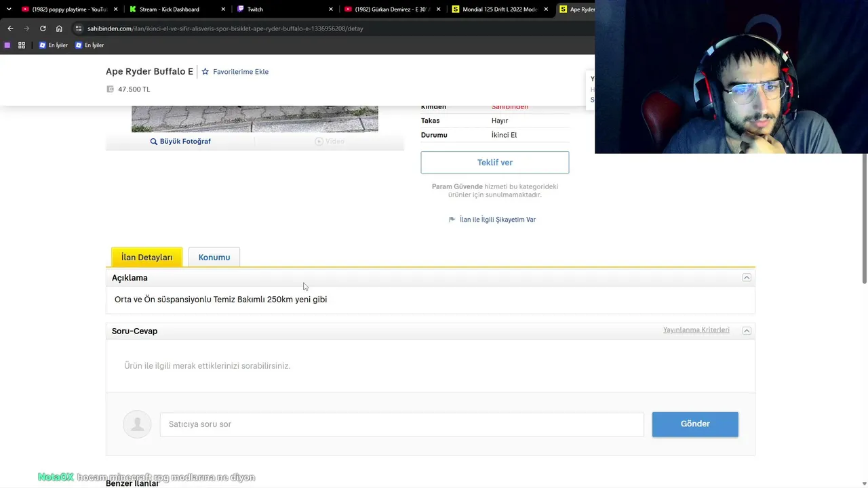Viewport: 868px width, 488px height.
Task: Click the star icon beside Favorilerime Ekle
Action: (x=205, y=72)
